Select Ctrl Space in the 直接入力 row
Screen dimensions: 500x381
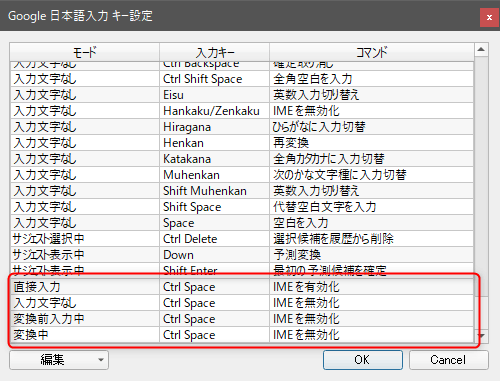[214, 287]
